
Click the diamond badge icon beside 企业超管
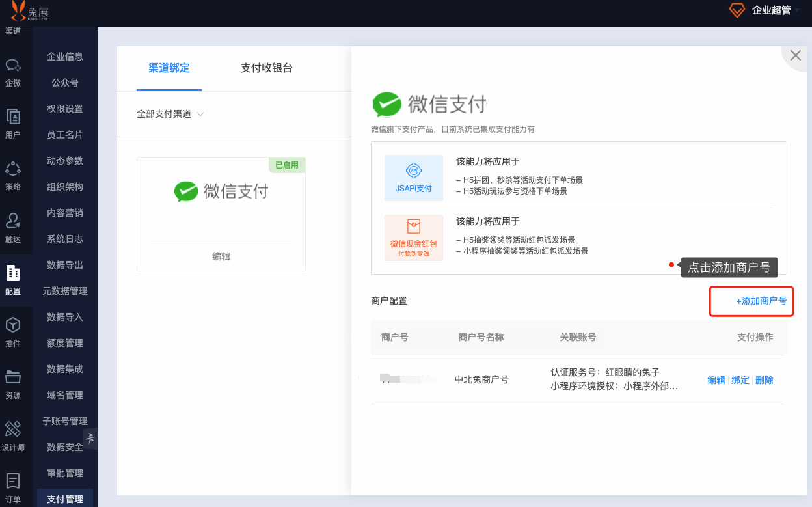click(x=737, y=10)
